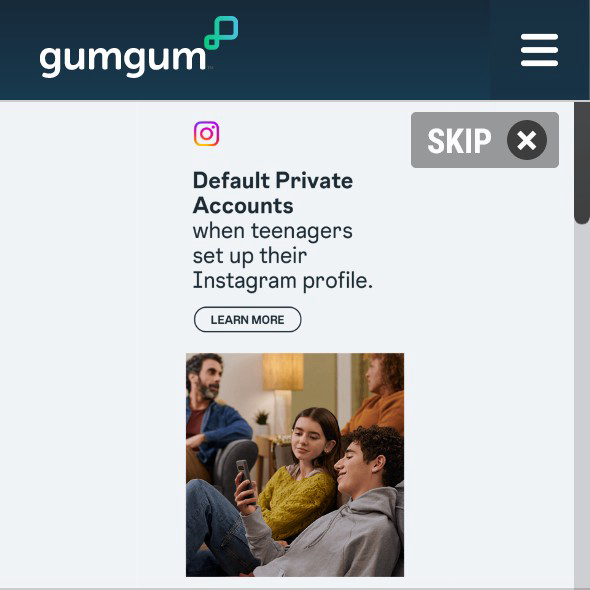Click the Instagram logo icon
The height and width of the screenshot is (590, 590).
[x=207, y=134]
